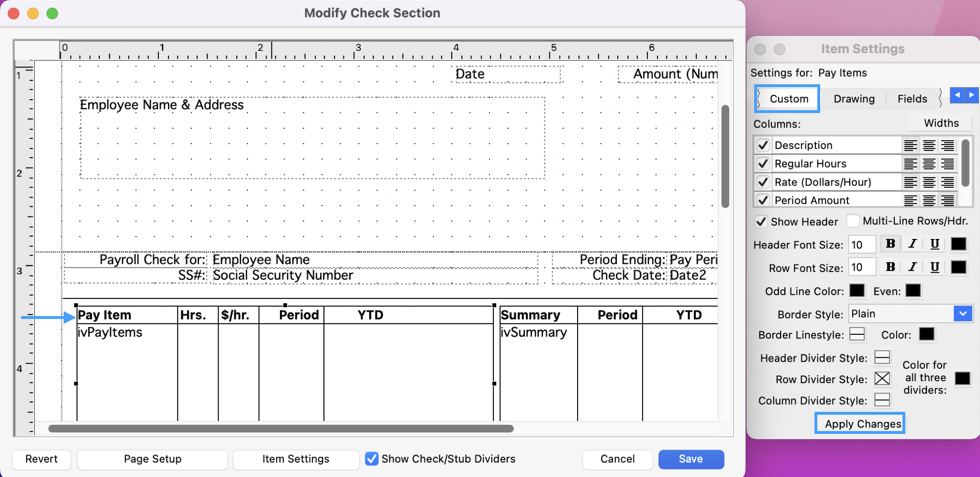
Task: Enable Multi-Line Rows/Hdr. option
Action: pyautogui.click(x=853, y=221)
